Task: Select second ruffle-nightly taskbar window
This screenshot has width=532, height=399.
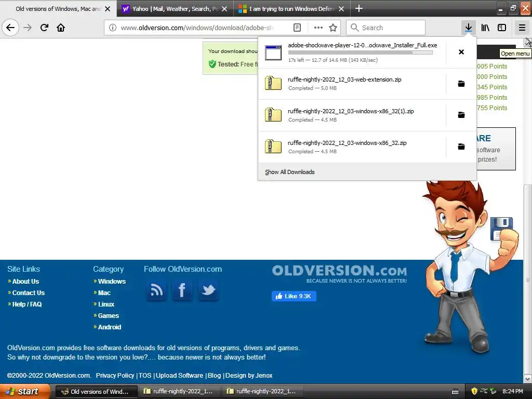Action: point(262,392)
